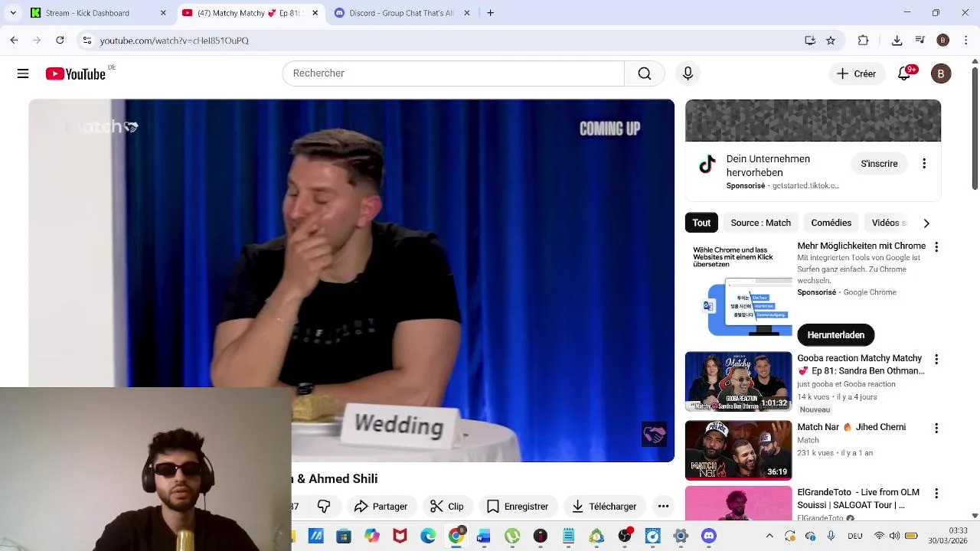Open the tab search dropdown arrow
The height and width of the screenshot is (551, 980).
point(13,13)
